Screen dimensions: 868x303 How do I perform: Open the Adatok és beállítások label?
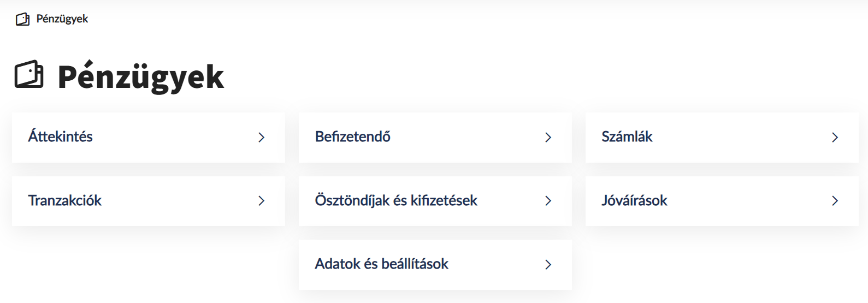coord(381,264)
